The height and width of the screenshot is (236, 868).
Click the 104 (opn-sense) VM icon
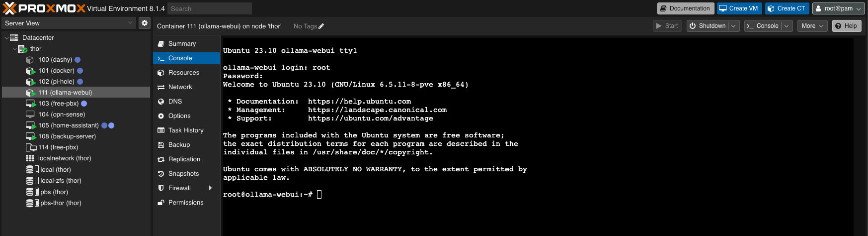tap(30, 115)
